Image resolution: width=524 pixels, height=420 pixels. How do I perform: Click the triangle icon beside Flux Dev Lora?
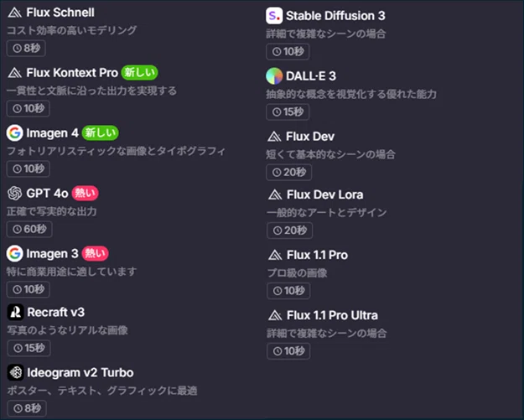pos(275,194)
